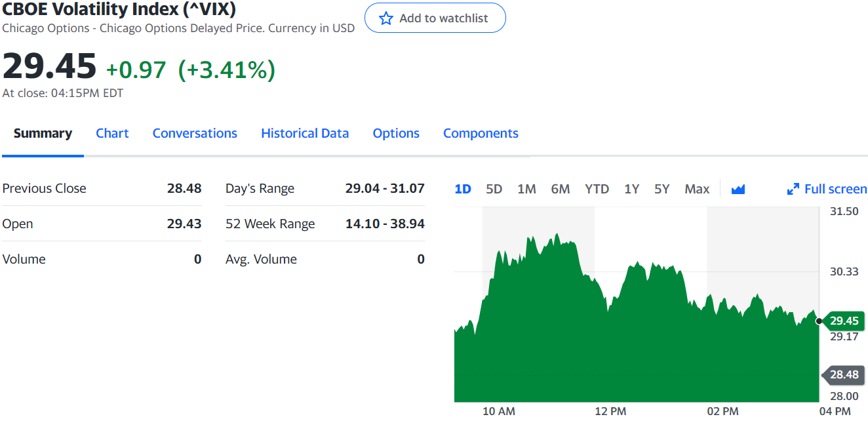
Task: Select the 5D chart range
Action: pyautogui.click(x=494, y=189)
